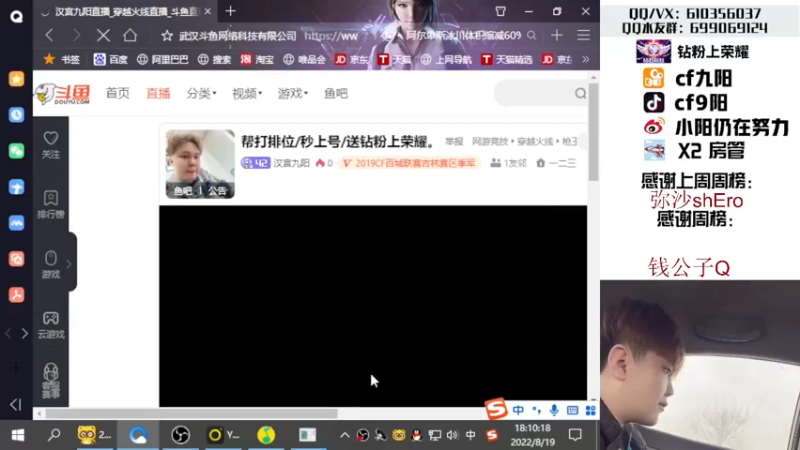Go to browser home page
The width and height of the screenshot is (800, 450).
coord(130,35)
